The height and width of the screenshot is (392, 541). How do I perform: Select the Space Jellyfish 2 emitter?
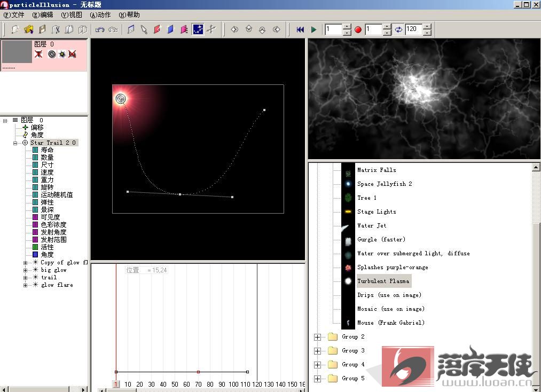[385, 184]
